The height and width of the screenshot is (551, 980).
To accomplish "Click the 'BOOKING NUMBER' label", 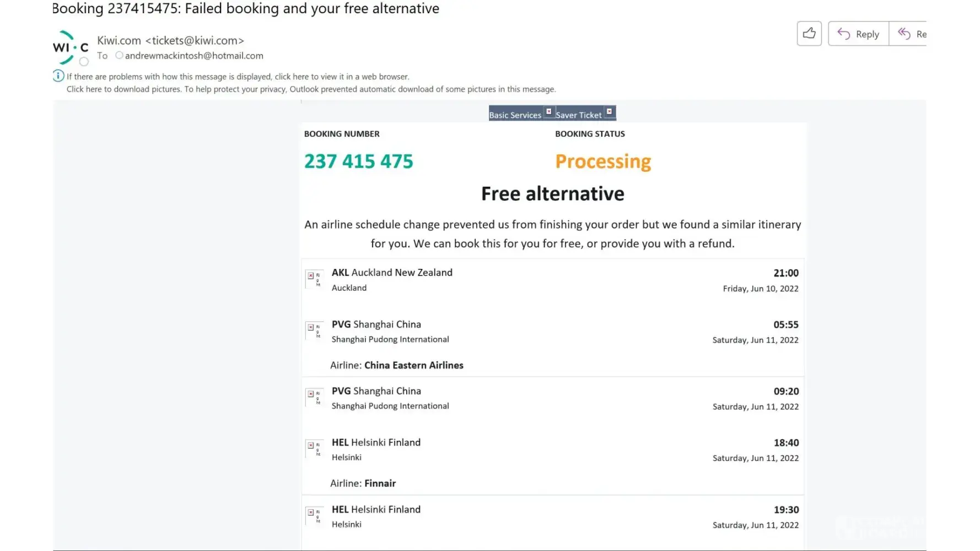I will pos(342,134).
